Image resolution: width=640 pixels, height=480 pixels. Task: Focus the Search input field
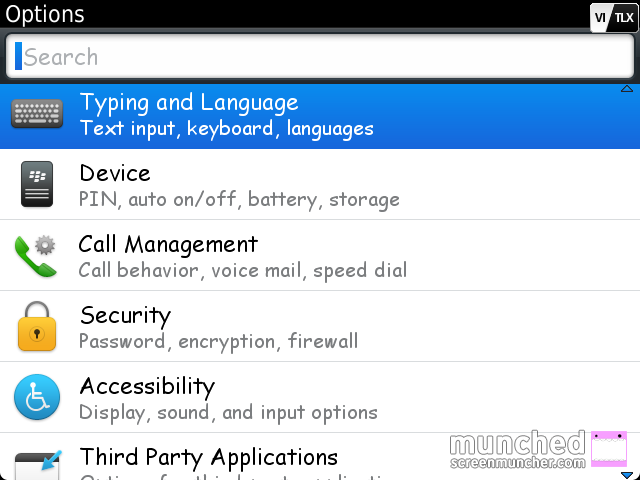[320, 56]
